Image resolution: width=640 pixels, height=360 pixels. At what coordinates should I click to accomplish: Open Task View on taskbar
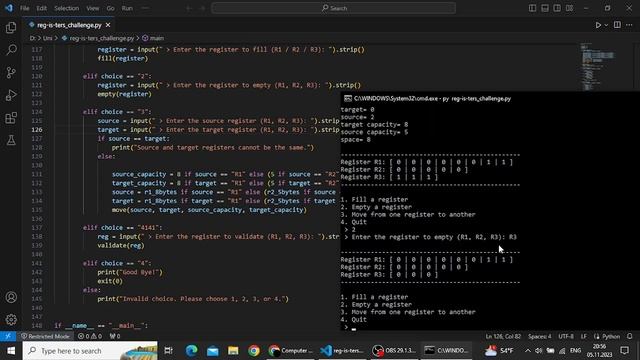(x=168, y=351)
